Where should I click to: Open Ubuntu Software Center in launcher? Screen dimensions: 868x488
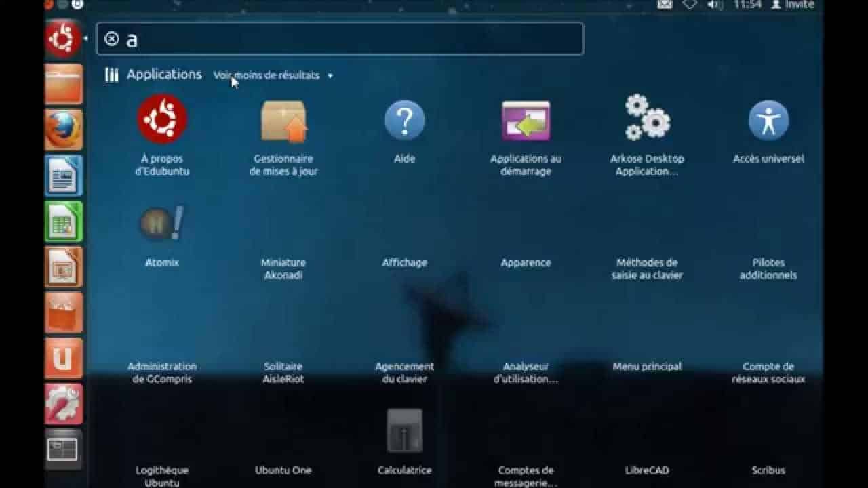tap(64, 312)
